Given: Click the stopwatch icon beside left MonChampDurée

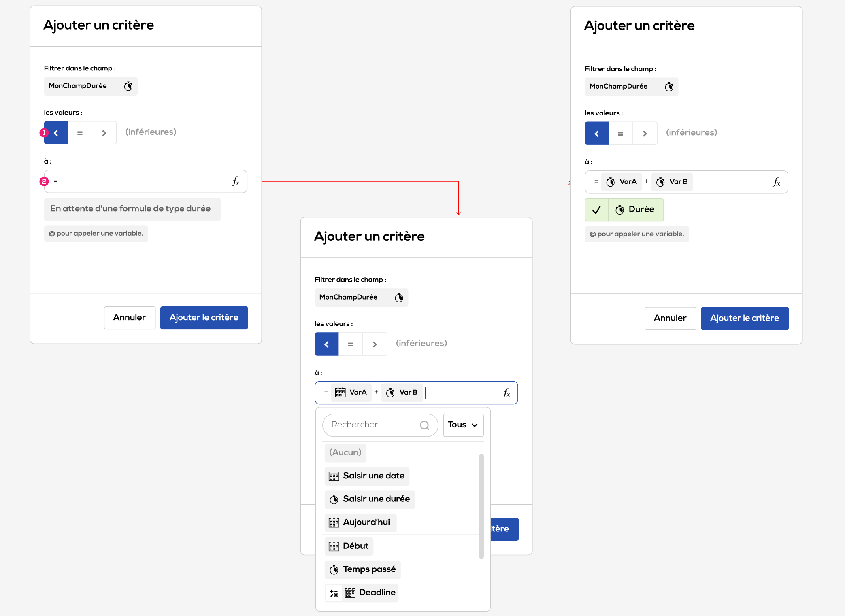Looking at the screenshot, I should (128, 86).
